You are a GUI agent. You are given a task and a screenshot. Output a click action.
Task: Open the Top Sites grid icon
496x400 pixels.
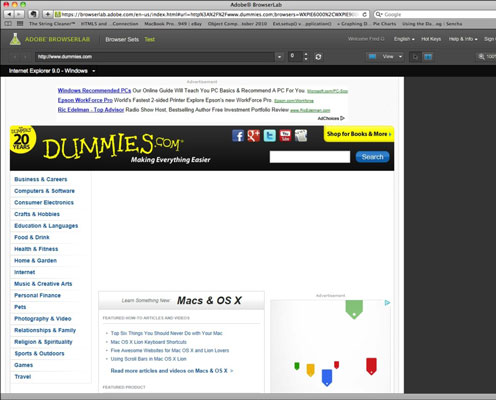click(x=20, y=24)
